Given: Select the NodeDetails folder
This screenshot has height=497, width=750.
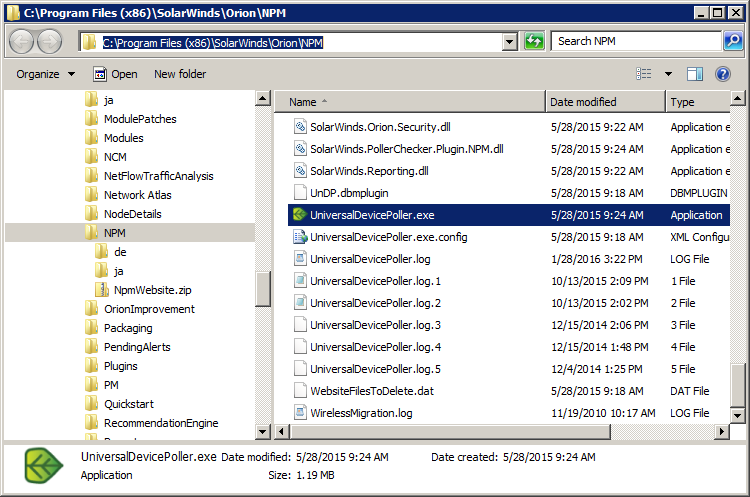Looking at the screenshot, I should (x=132, y=214).
